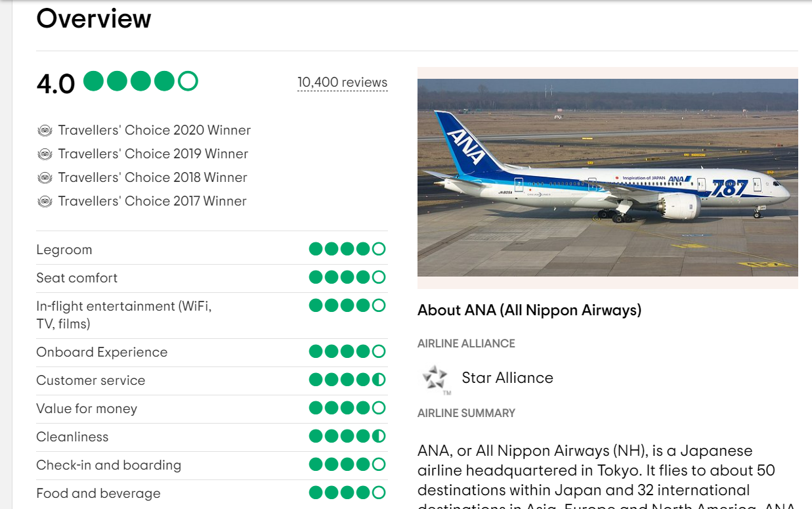Click the Onboard Experience label
This screenshot has height=509, width=812.
pyautogui.click(x=102, y=352)
